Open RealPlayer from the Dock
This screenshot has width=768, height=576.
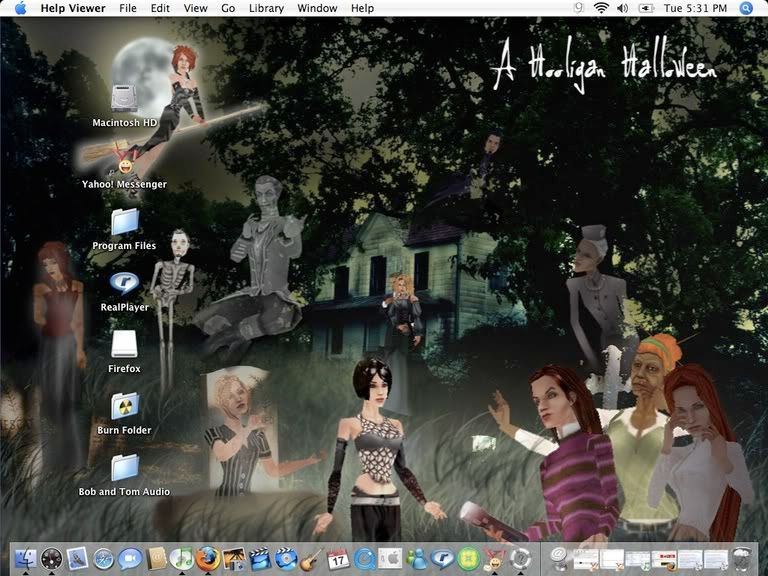tap(442, 559)
